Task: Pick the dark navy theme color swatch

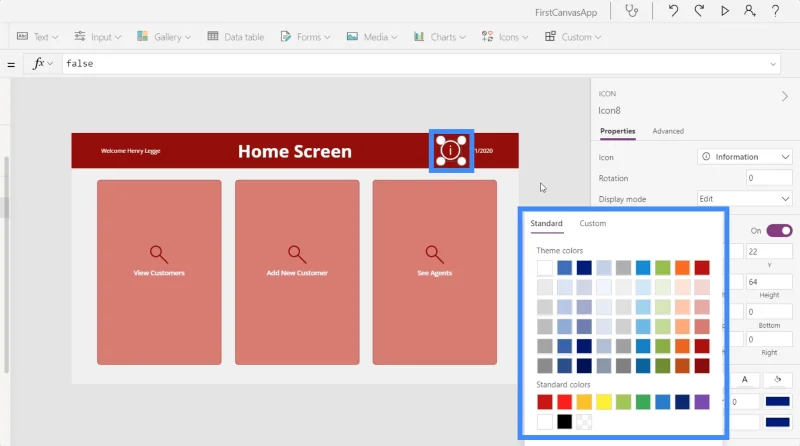Action: (584, 267)
